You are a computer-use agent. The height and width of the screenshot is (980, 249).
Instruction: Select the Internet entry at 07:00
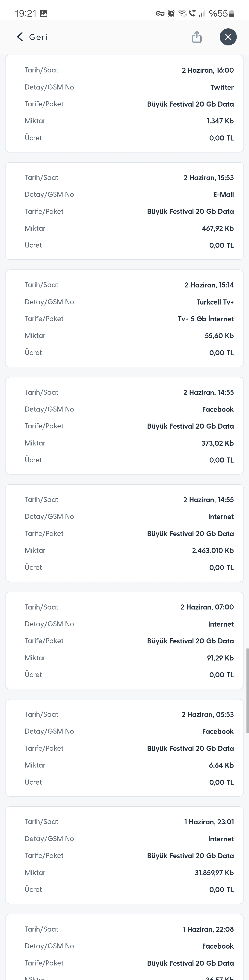(124, 641)
